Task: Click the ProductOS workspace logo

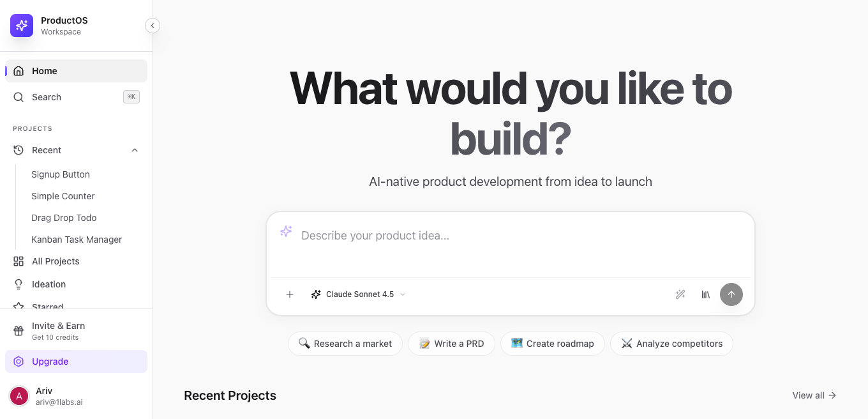Action: click(x=21, y=26)
